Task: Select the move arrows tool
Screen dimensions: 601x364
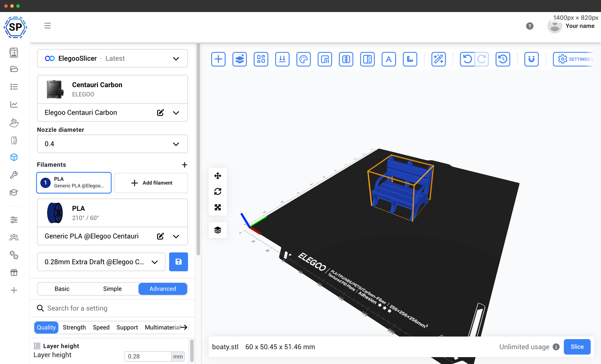Action: point(218,176)
